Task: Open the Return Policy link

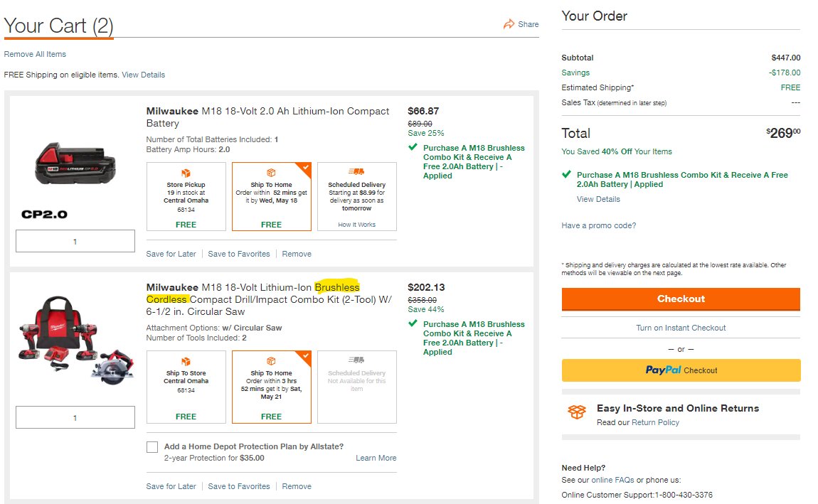Action: tap(656, 423)
